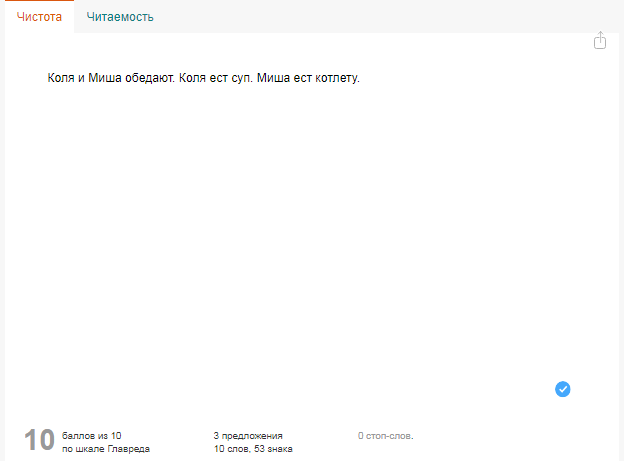The image size is (624, 461).
Task: Click 'Миша' in the first sentence
Action: pyautogui.click(x=103, y=78)
